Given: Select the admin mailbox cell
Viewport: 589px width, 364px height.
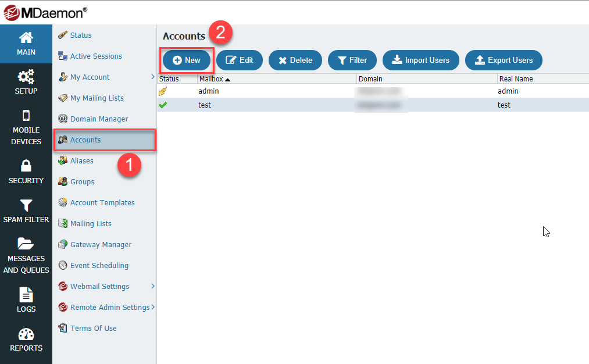Looking at the screenshot, I should (x=209, y=91).
